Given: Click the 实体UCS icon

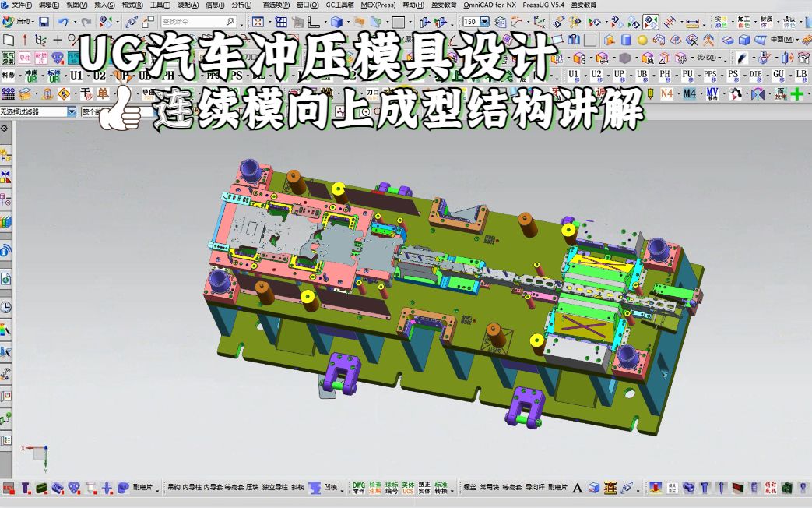Looking at the screenshot, I should [x=408, y=488].
